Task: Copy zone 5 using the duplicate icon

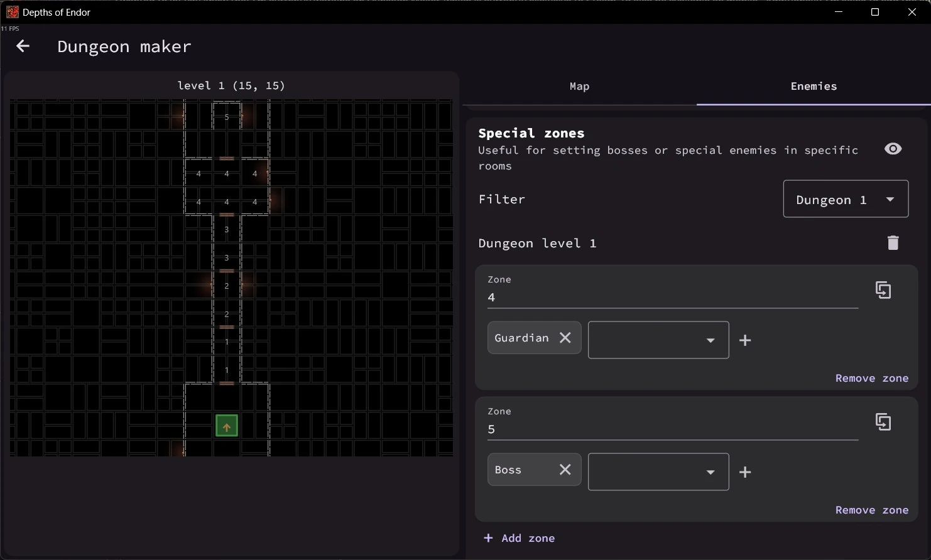Action: 883,422
